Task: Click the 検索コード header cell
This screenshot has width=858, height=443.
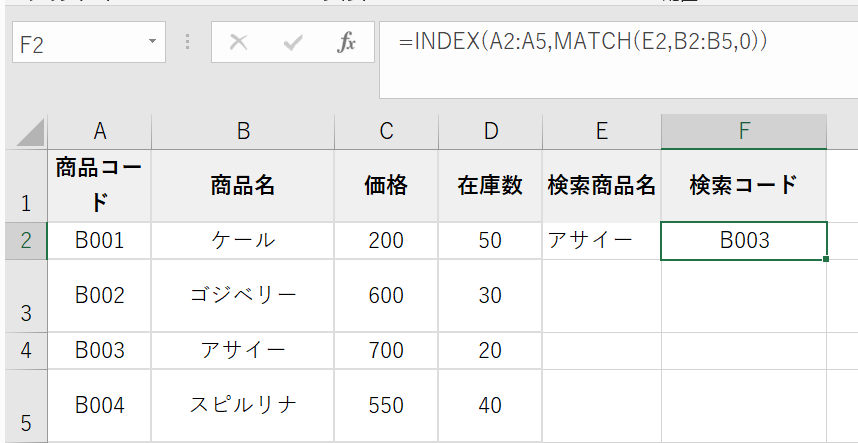Action: [x=743, y=185]
